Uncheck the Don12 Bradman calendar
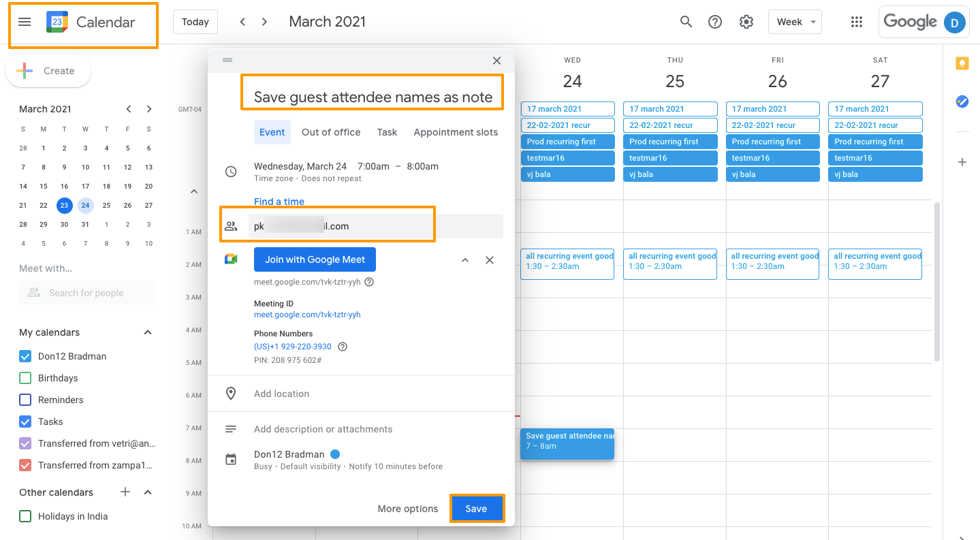 coord(26,356)
